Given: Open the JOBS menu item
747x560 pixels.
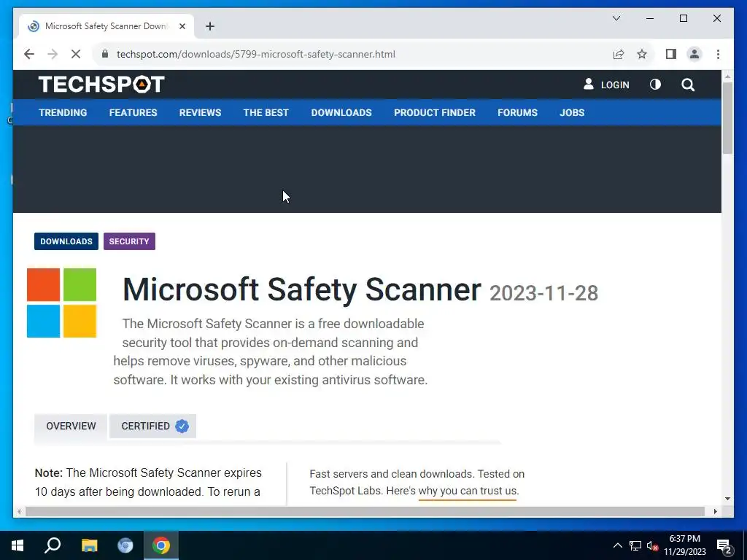Looking at the screenshot, I should (x=572, y=113).
